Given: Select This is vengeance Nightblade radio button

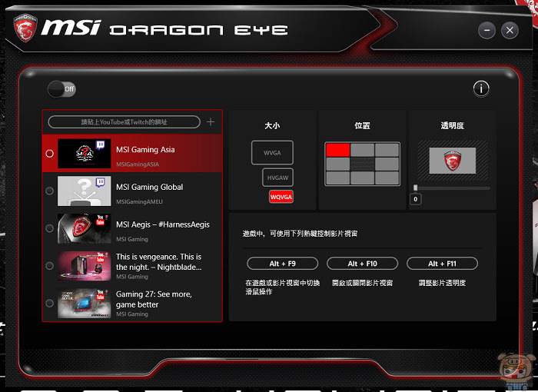Looking at the screenshot, I should [x=50, y=266].
